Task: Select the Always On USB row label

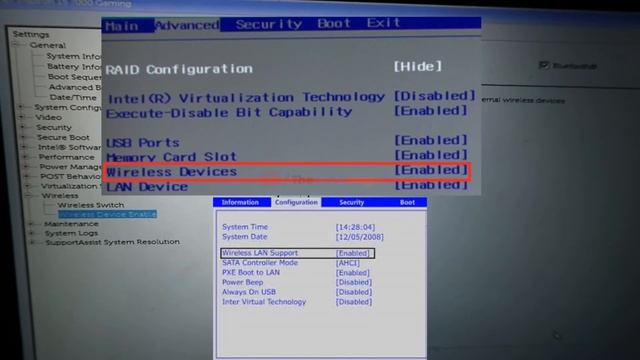Action: point(249,292)
